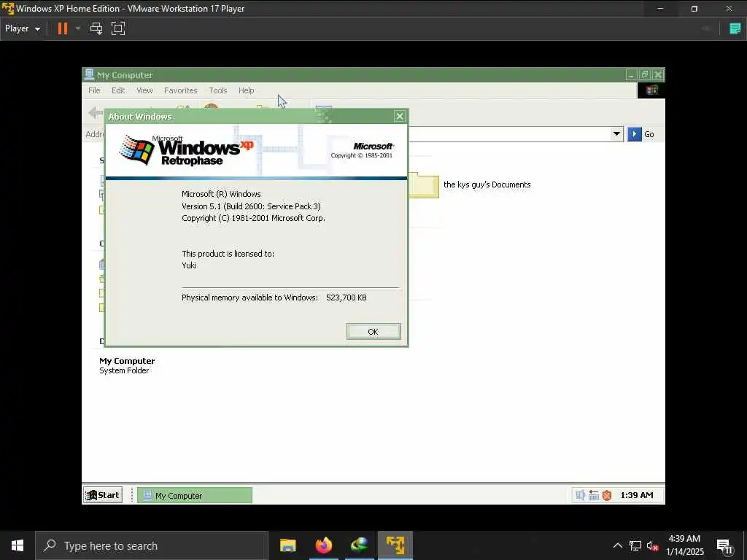Click the "523,700 KB" memory value

click(x=347, y=297)
